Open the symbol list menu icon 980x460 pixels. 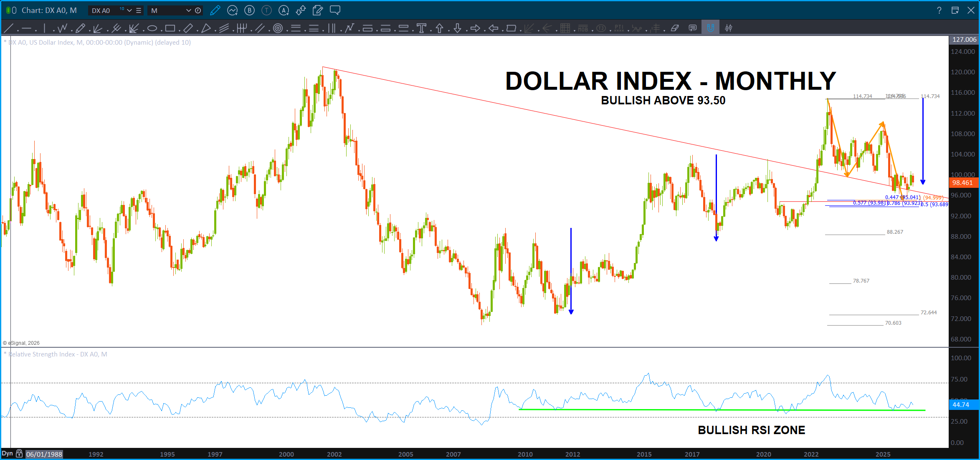coord(139,10)
